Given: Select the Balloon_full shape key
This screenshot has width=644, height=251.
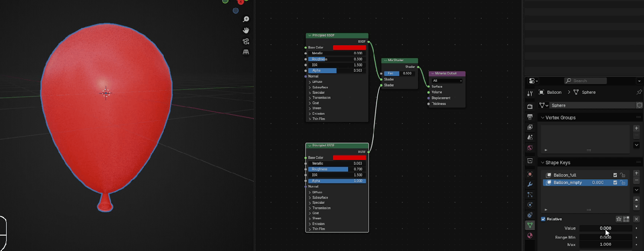Looking at the screenshot, I should 565,175.
